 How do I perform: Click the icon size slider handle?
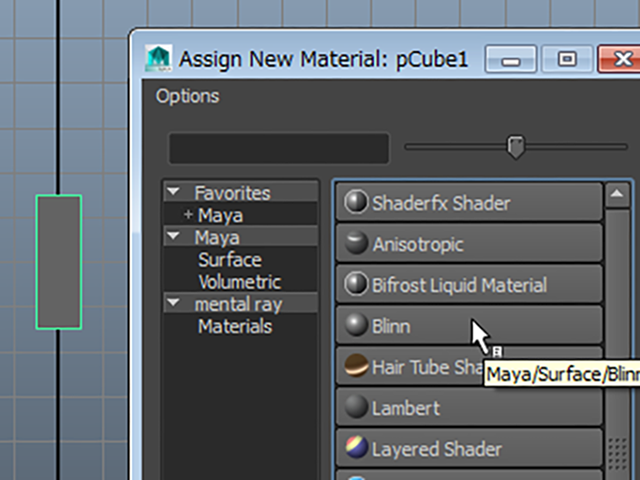[516, 147]
